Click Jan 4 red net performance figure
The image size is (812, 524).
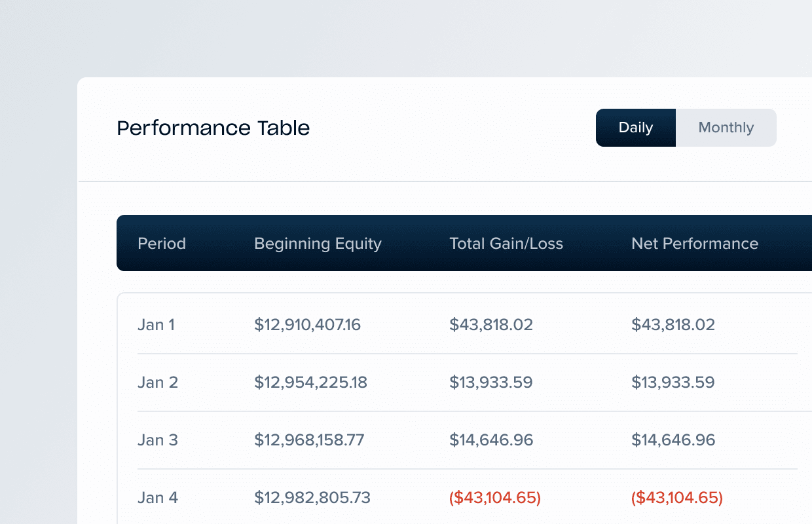tap(676, 497)
